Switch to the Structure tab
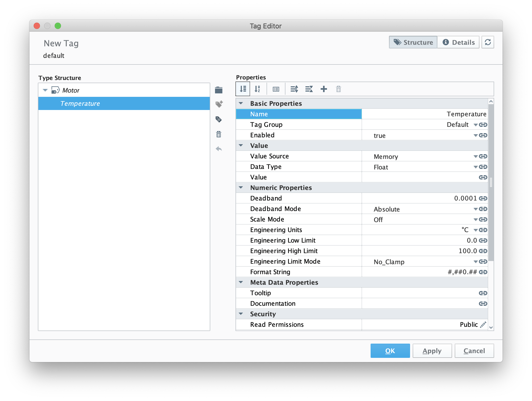532x401 pixels. pos(413,42)
